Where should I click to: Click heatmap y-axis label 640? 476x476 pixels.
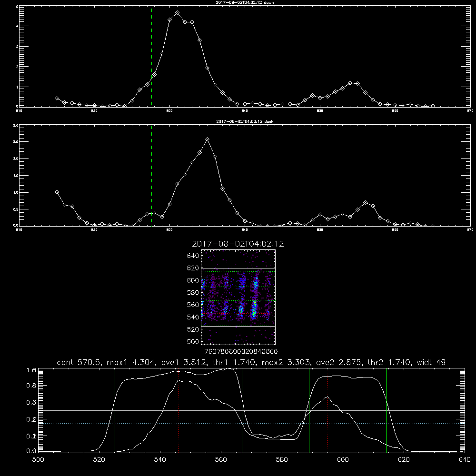pyautogui.click(x=193, y=256)
